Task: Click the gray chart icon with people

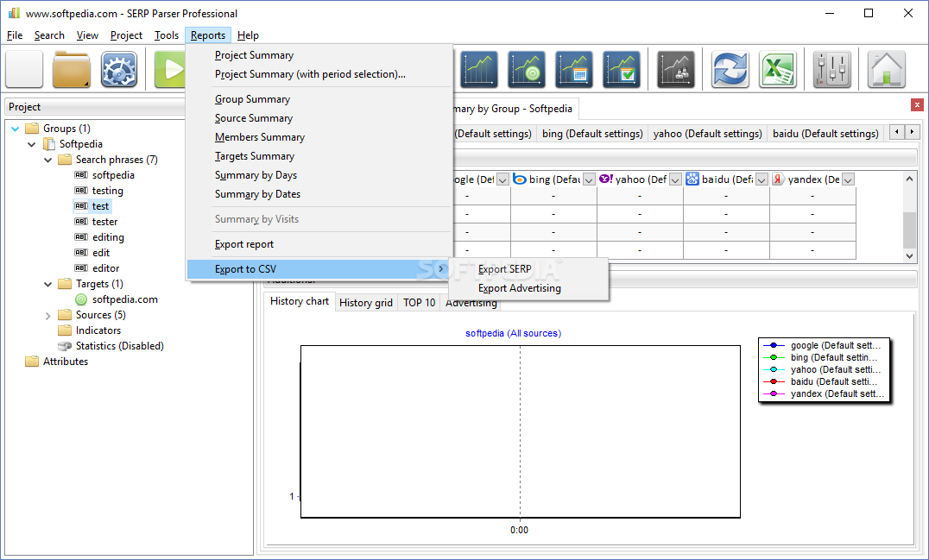Action: (675, 69)
